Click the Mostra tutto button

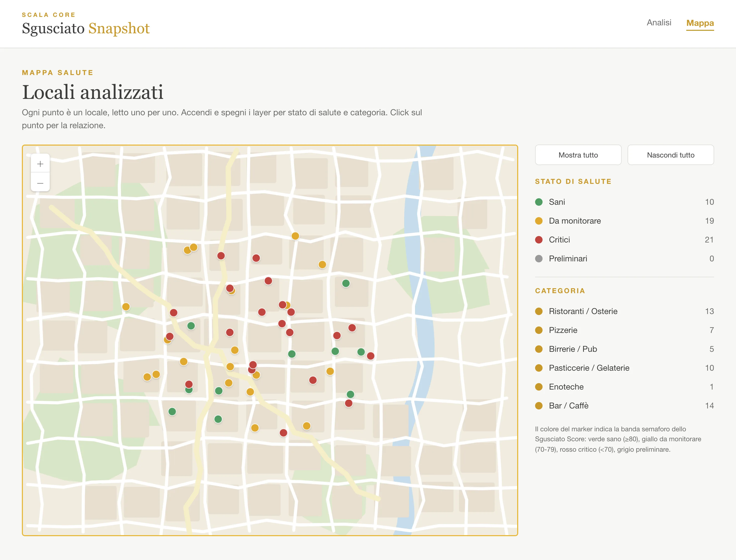pos(578,155)
